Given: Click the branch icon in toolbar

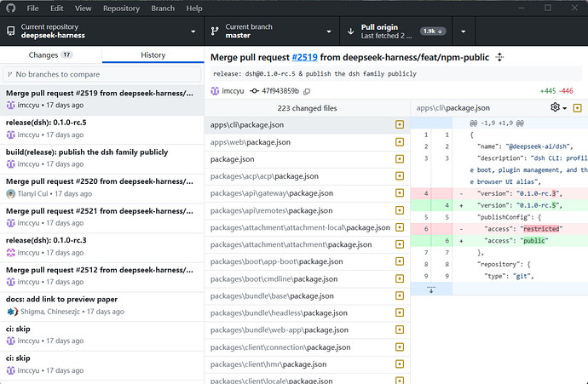Looking at the screenshot, I should point(215,32).
